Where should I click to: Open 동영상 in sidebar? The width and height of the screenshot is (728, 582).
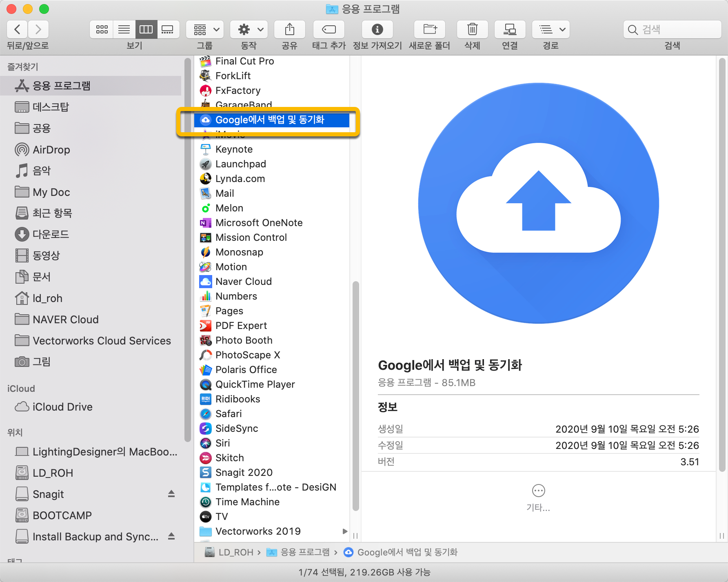pyautogui.click(x=91, y=255)
